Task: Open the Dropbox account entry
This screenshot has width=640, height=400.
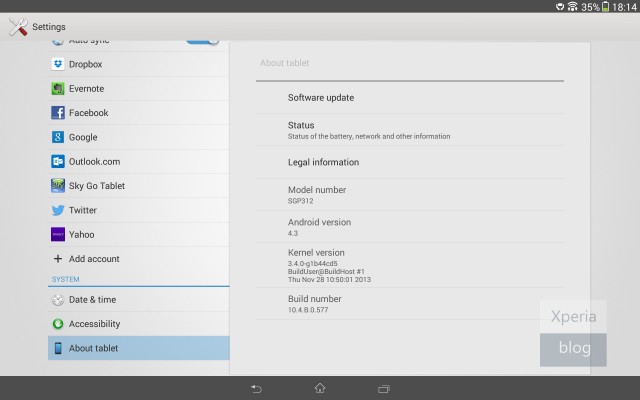Action: point(139,64)
